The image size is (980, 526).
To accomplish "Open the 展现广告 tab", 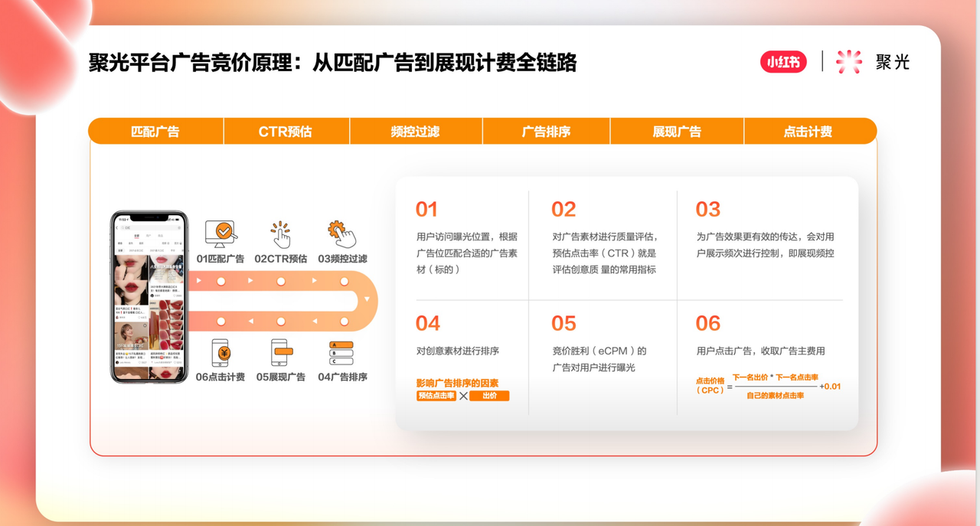I will tap(677, 131).
